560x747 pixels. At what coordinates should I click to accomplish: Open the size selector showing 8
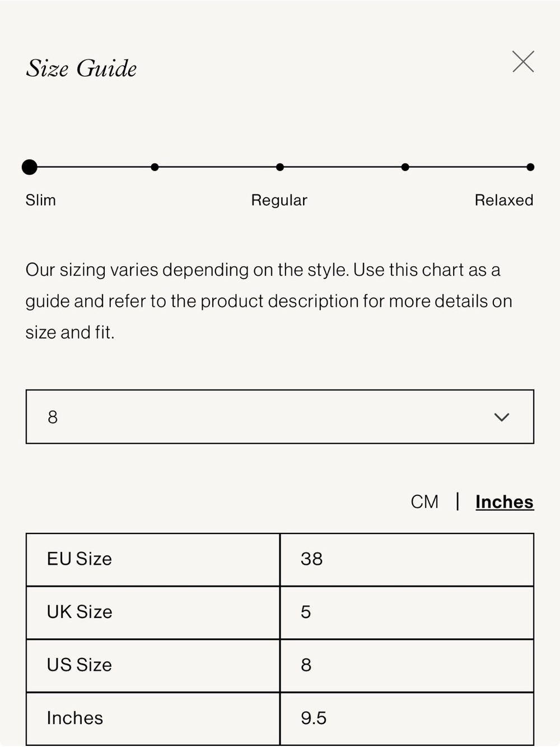point(280,417)
